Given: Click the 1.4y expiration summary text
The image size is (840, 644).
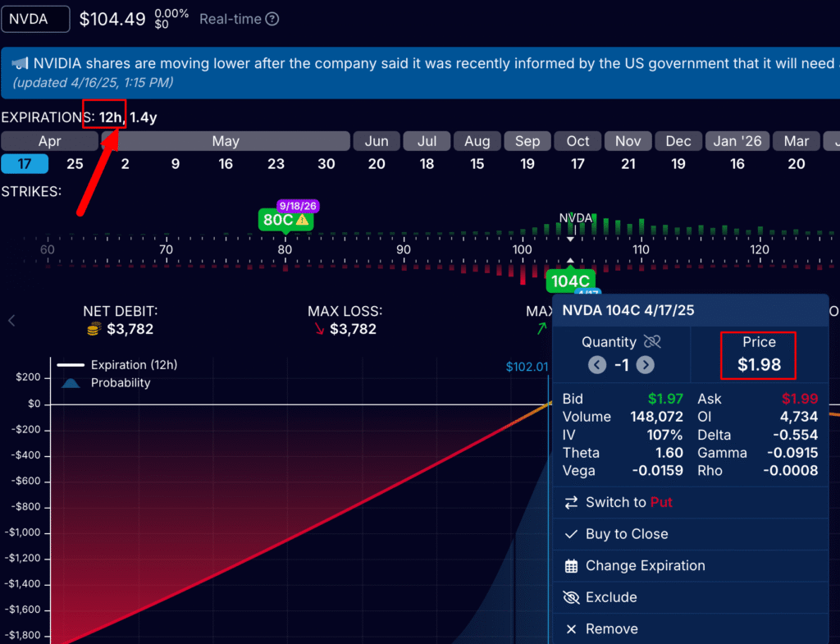Looking at the screenshot, I should [143, 117].
